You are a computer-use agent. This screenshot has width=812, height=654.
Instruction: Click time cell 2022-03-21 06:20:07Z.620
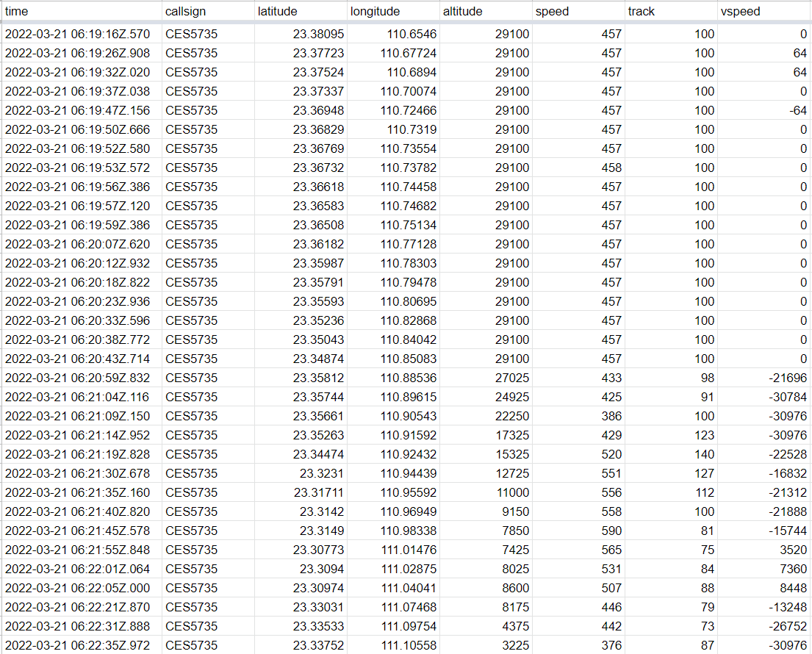[77, 245]
